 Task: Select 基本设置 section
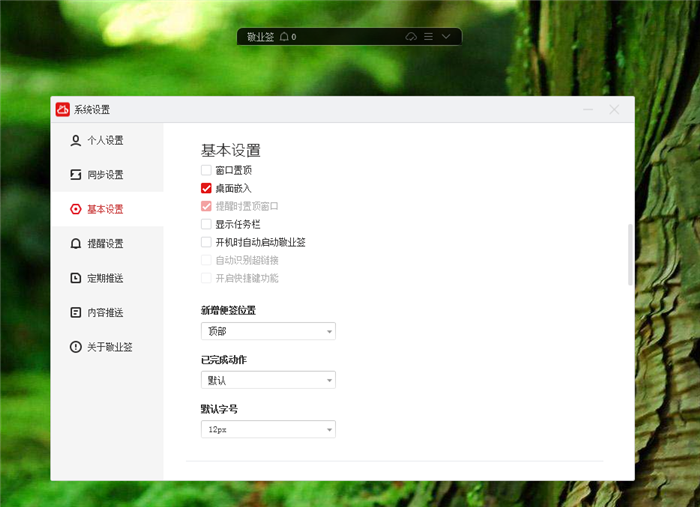[x=107, y=209]
